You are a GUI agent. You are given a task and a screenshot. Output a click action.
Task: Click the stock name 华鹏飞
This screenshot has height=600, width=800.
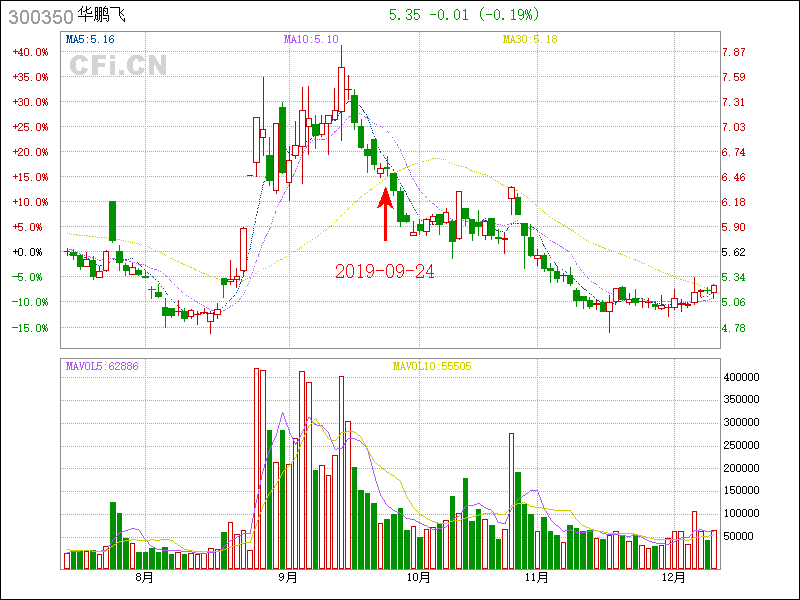tap(102, 15)
